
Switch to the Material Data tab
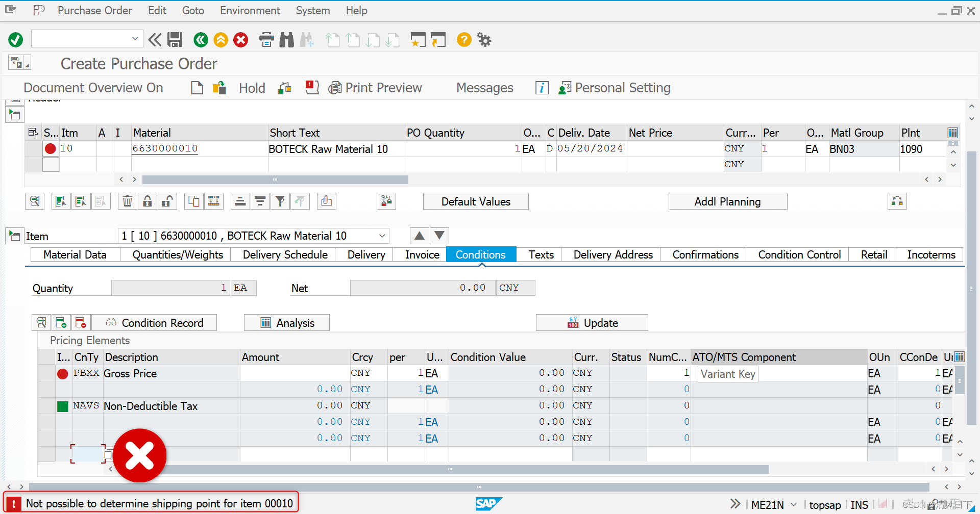click(x=75, y=254)
